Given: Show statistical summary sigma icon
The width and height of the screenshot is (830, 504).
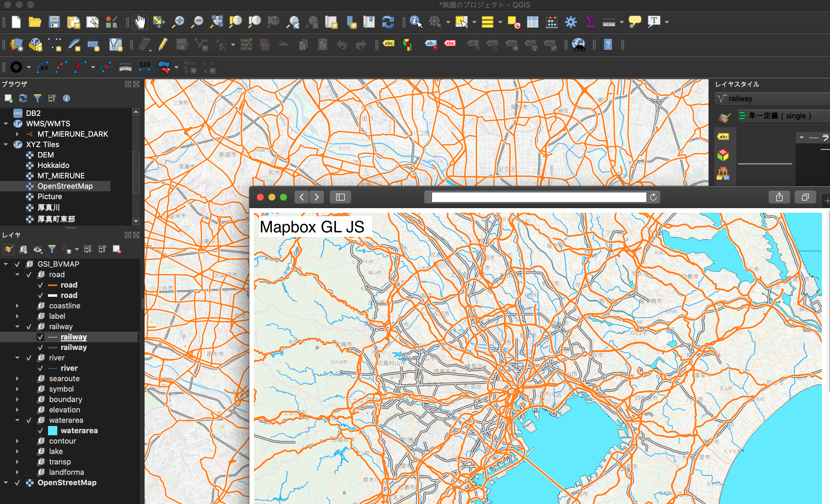Looking at the screenshot, I should pyautogui.click(x=590, y=22).
